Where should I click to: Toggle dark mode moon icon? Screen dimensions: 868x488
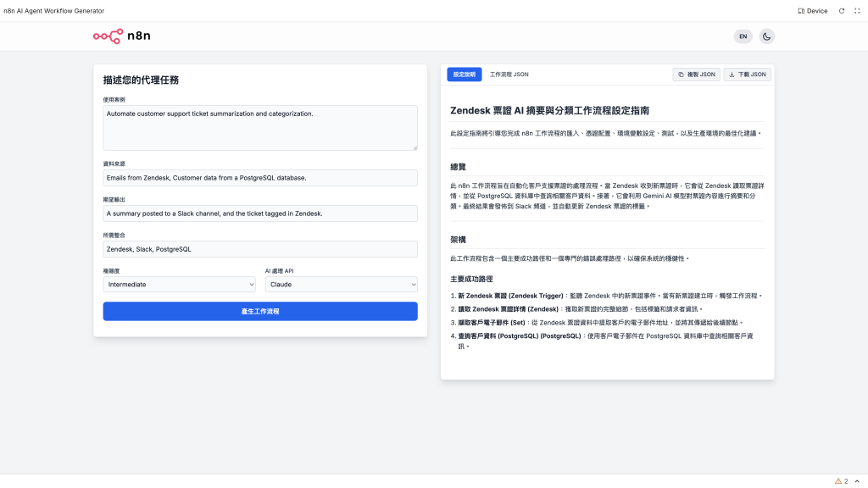(766, 36)
